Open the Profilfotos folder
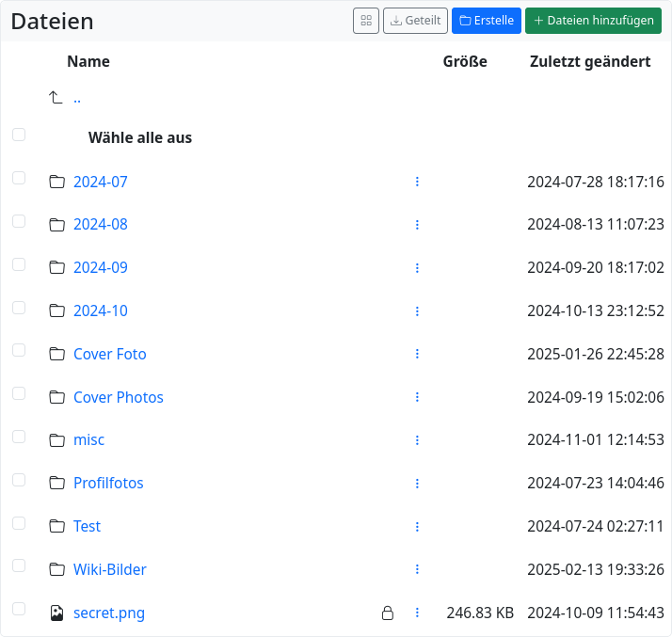The image size is (672, 637). 108,483
